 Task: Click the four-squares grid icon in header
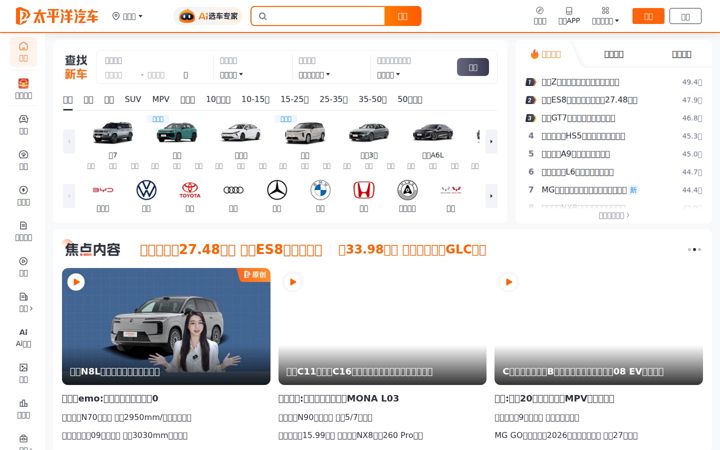point(605,10)
